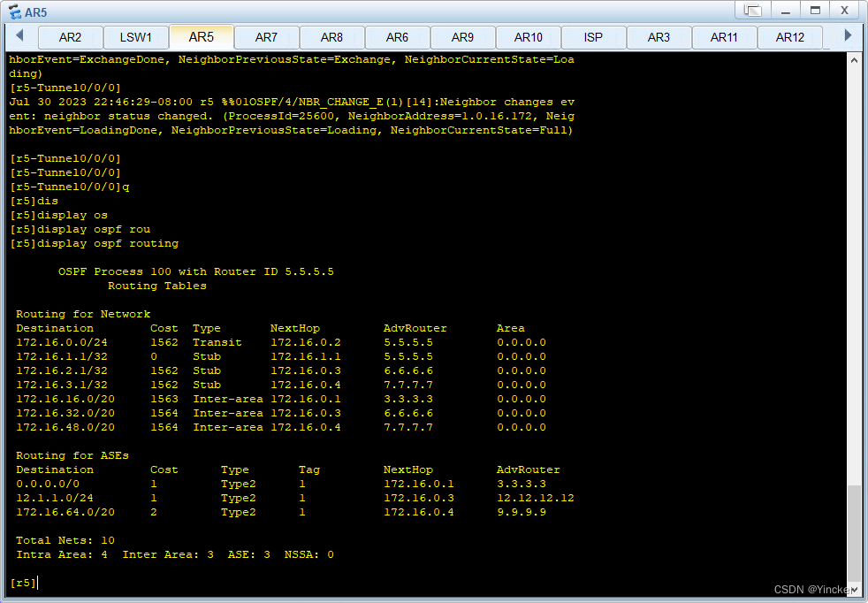Switch to the LSW1 tab
This screenshot has height=603, width=868.
[135, 37]
